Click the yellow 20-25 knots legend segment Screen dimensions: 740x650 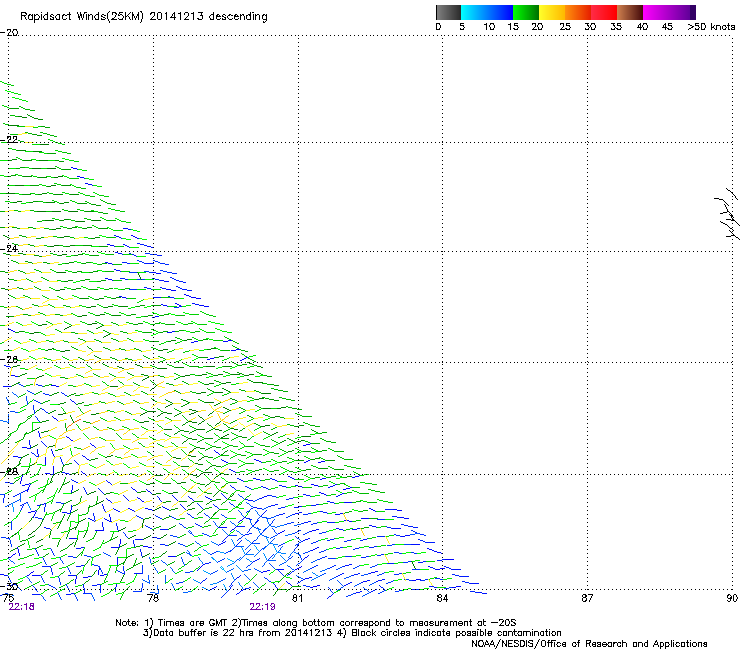[x=552, y=12]
